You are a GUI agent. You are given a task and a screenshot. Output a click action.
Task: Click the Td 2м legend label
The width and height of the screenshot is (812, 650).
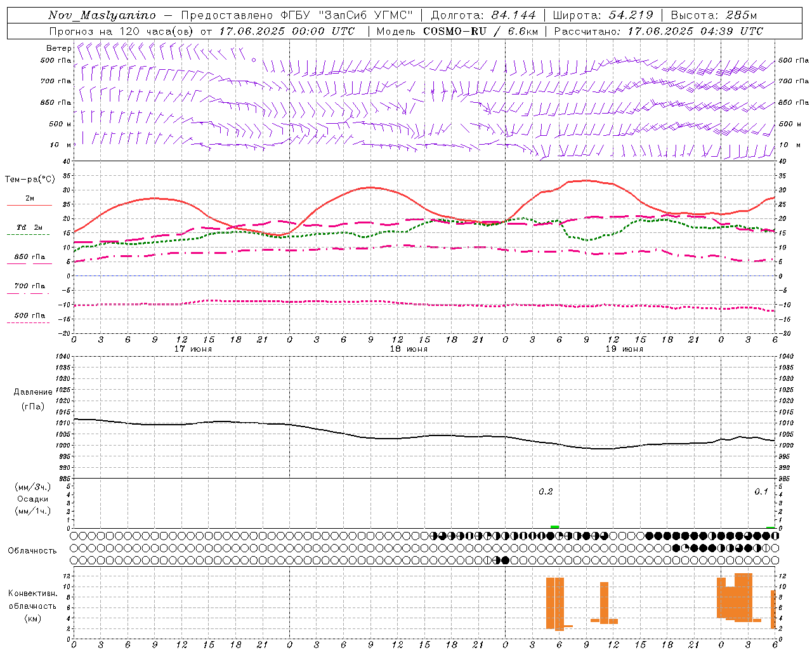30,227
